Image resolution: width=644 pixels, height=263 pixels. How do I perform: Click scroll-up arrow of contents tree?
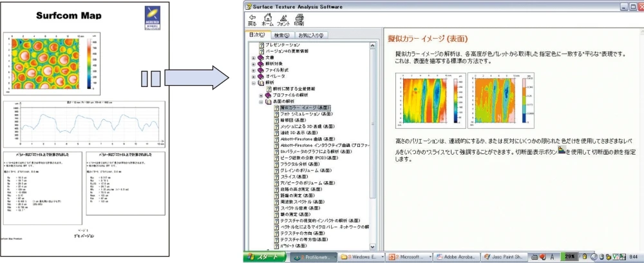click(x=372, y=45)
